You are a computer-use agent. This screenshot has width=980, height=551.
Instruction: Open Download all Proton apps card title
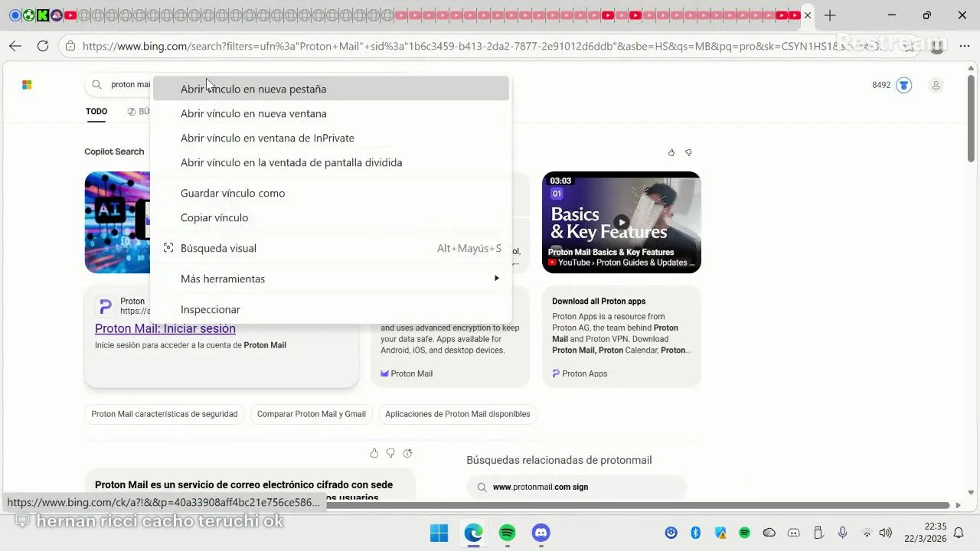pos(599,302)
